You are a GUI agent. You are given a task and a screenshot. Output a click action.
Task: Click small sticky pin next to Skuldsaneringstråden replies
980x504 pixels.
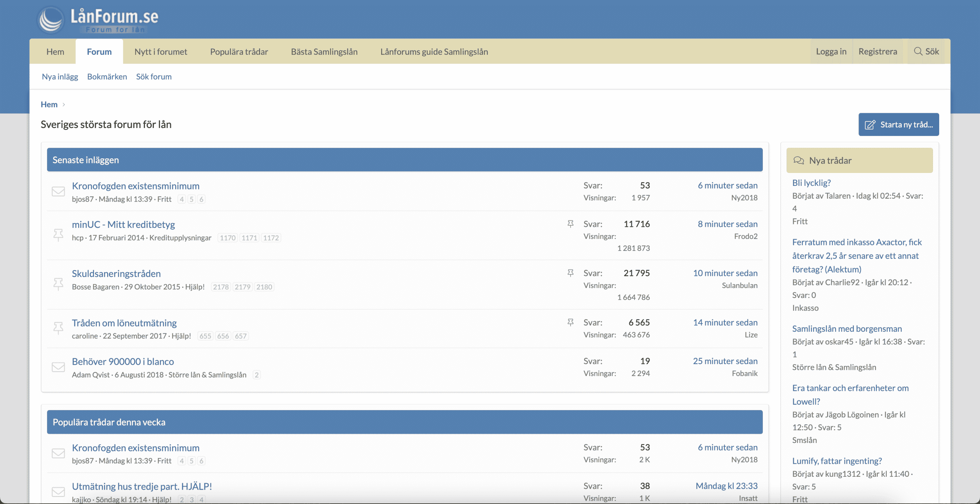[x=570, y=273]
